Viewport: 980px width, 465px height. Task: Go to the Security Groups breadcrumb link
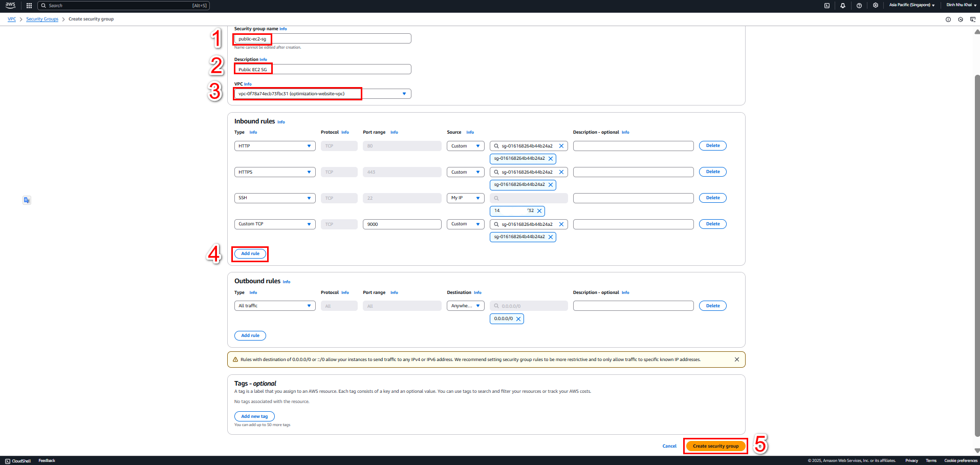42,19
